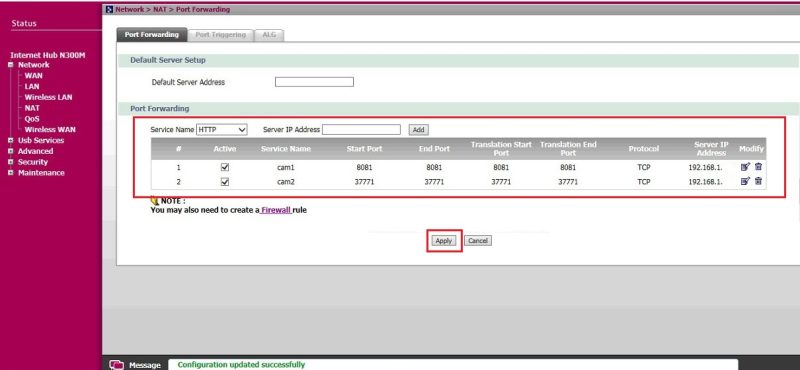This screenshot has width=800, height=370.
Task: Click the Start Port column header
Action: click(364, 149)
